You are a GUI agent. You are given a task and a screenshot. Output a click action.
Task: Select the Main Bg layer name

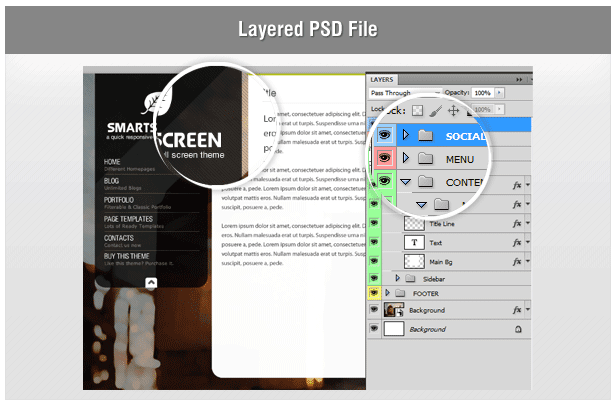440,262
